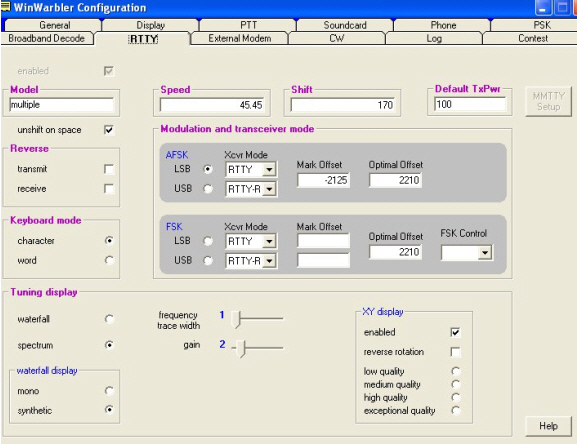
Task: Click the MMTTY Setup button
Action: pyautogui.click(x=548, y=101)
